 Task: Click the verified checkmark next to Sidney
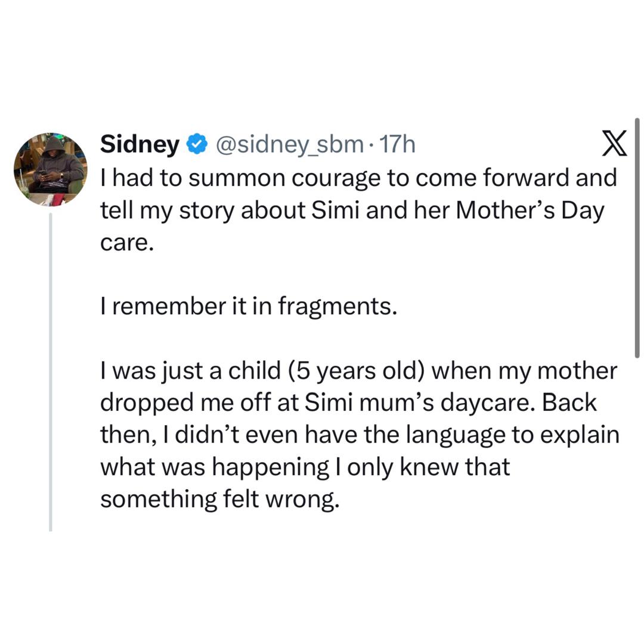tap(197, 143)
